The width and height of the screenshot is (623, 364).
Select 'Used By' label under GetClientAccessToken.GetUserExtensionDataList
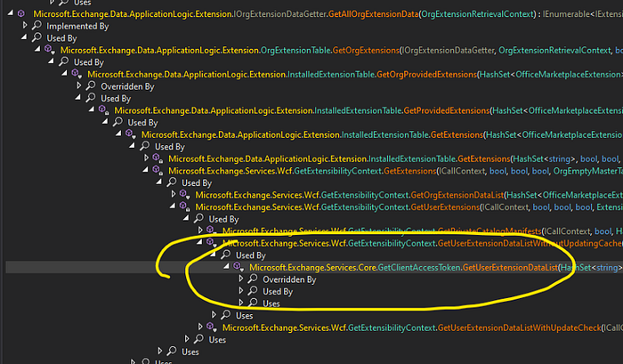coord(278,292)
